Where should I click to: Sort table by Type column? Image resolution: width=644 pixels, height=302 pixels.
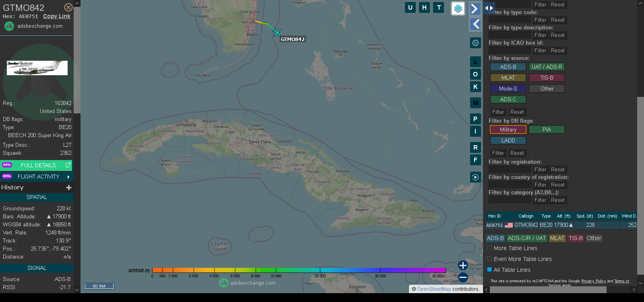coord(546,216)
